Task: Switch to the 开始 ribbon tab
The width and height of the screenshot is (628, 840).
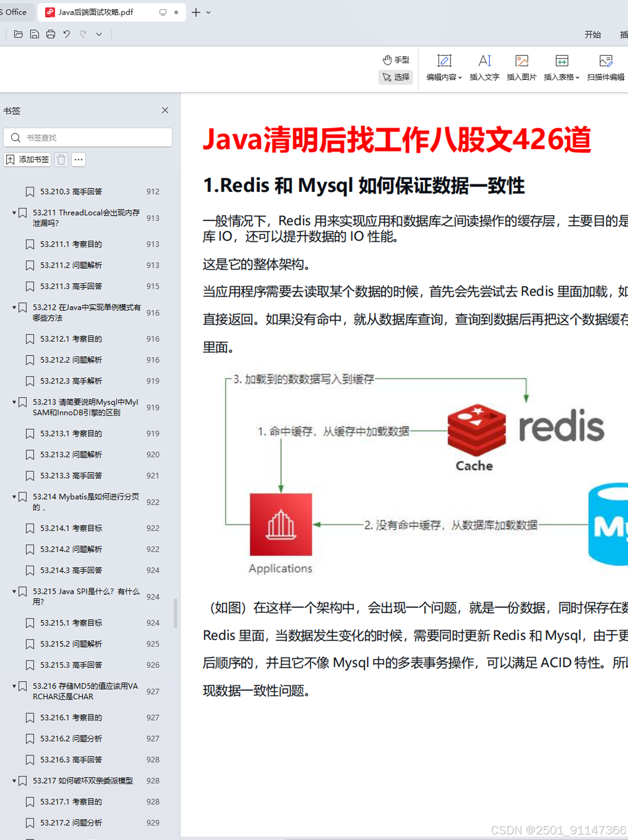Action: (x=593, y=34)
